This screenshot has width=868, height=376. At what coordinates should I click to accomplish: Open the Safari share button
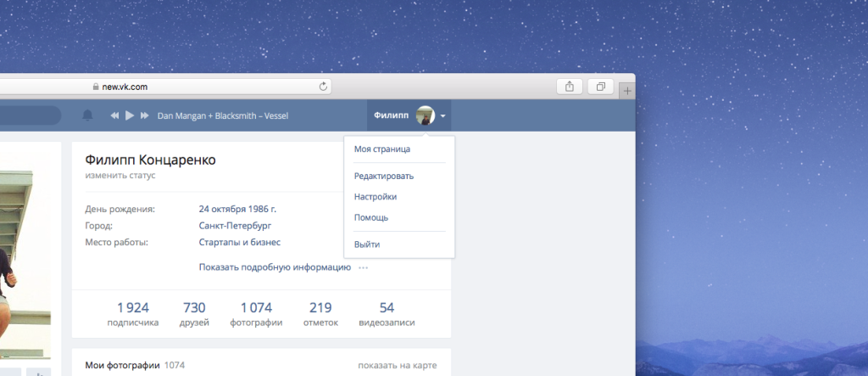(569, 87)
